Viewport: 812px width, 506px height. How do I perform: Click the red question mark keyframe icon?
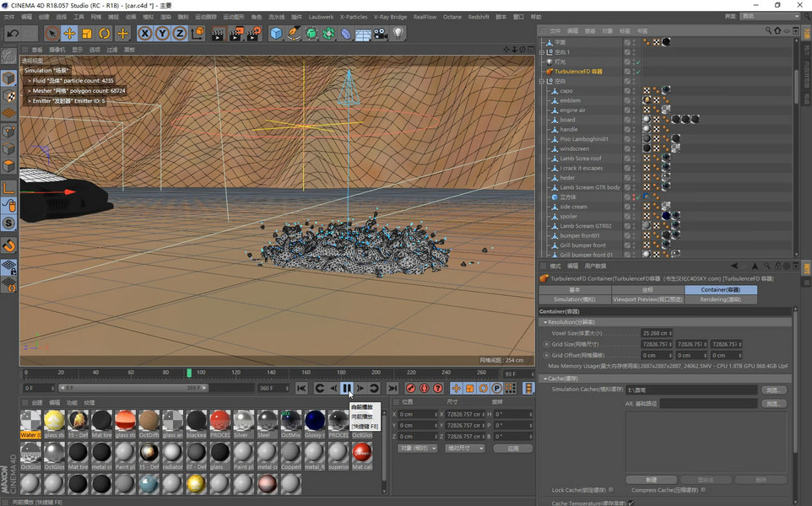(437, 388)
